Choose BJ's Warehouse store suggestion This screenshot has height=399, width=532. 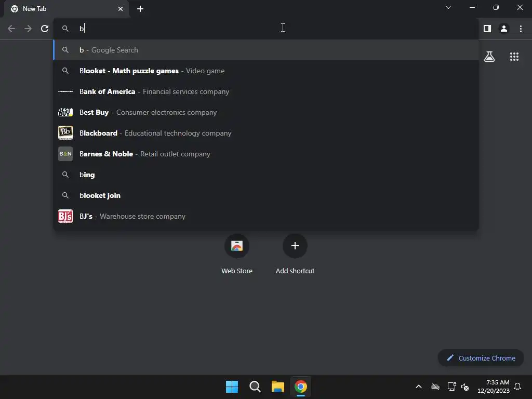[x=266, y=216]
